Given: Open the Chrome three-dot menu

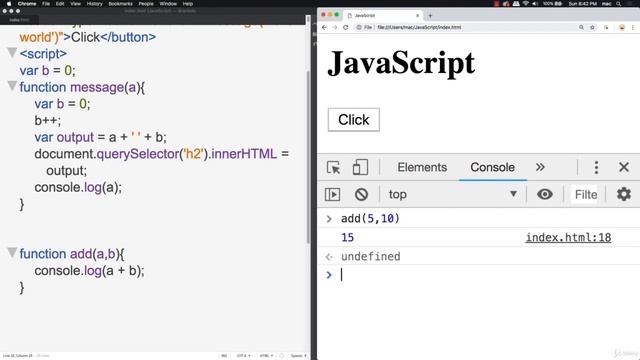Looking at the screenshot, I should point(633,27).
